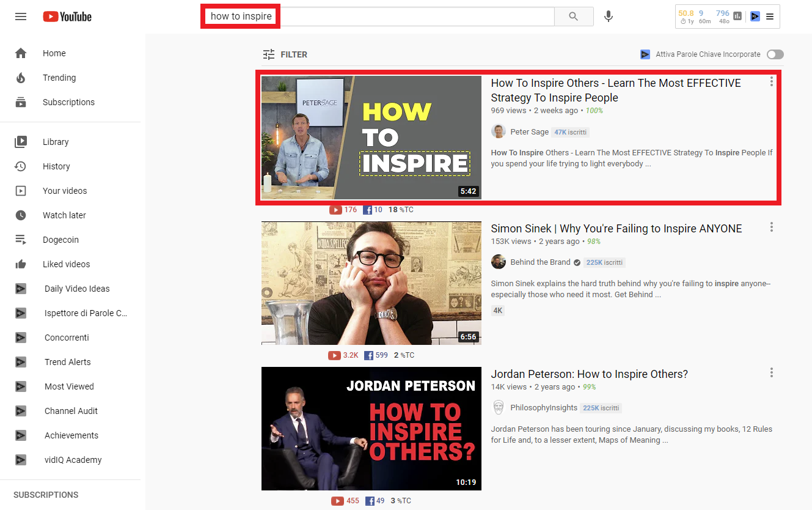Open 'Simon Sinek | Why You're Failing' title
The height and width of the screenshot is (510, 812).
pos(616,229)
